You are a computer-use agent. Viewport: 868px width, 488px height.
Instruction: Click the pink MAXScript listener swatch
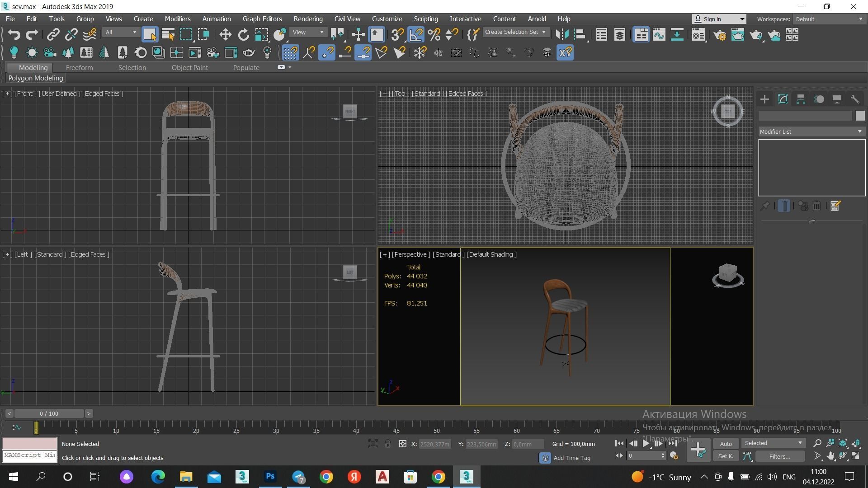[30, 443]
